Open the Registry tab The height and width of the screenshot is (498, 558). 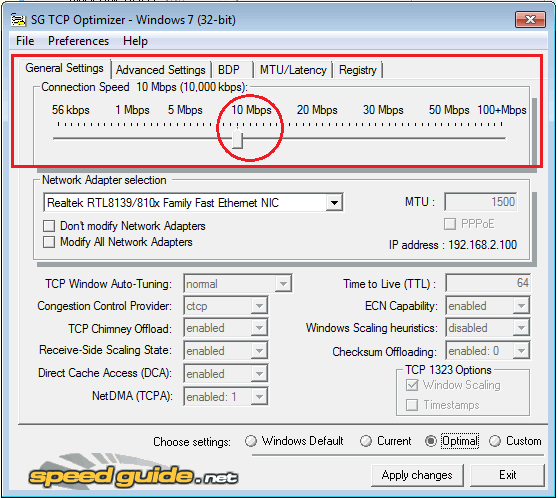pos(358,70)
